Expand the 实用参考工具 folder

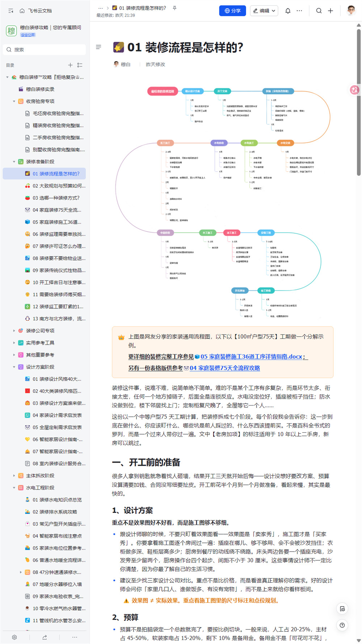coord(14,343)
